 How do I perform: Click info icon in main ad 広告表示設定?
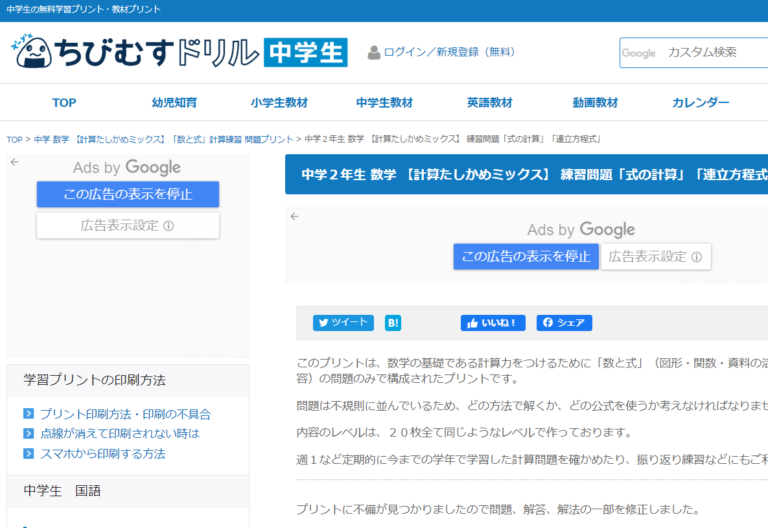(696, 257)
